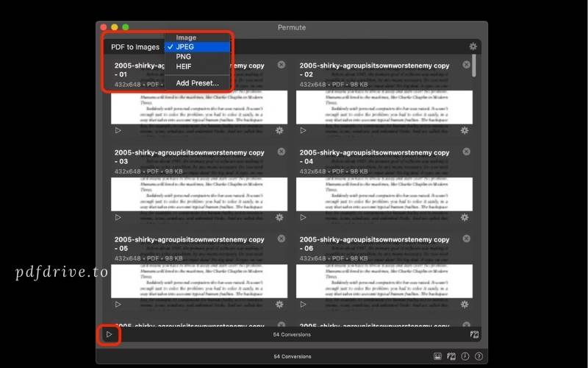
Task: Click the PDF to Images group label
Action: pyautogui.click(x=135, y=47)
